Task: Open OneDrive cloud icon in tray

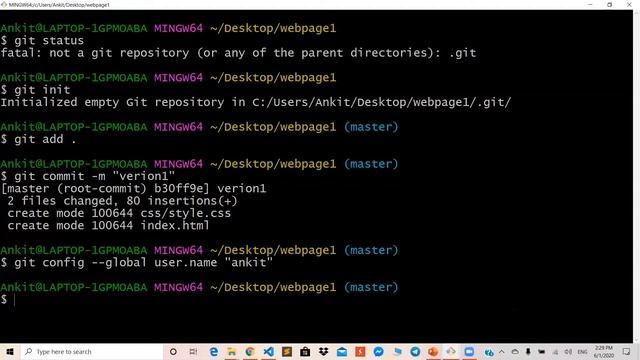Action: click(515, 351)
